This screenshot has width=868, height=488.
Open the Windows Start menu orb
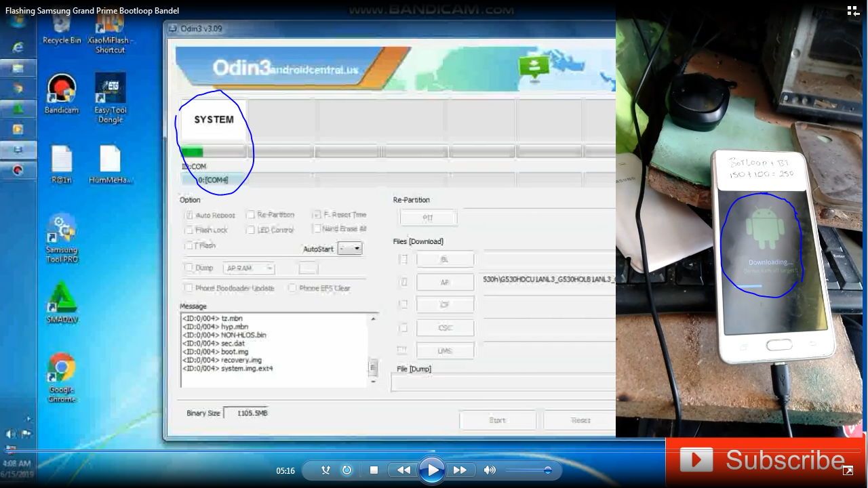pos(18,20)
